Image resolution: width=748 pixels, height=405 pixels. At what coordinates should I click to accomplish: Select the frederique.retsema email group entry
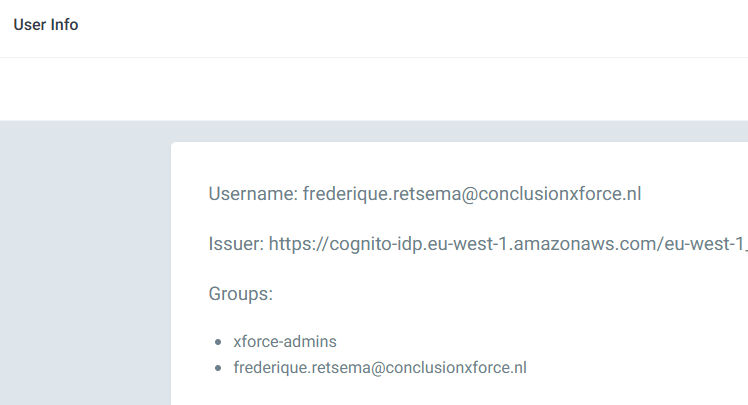tap(380, 367)
